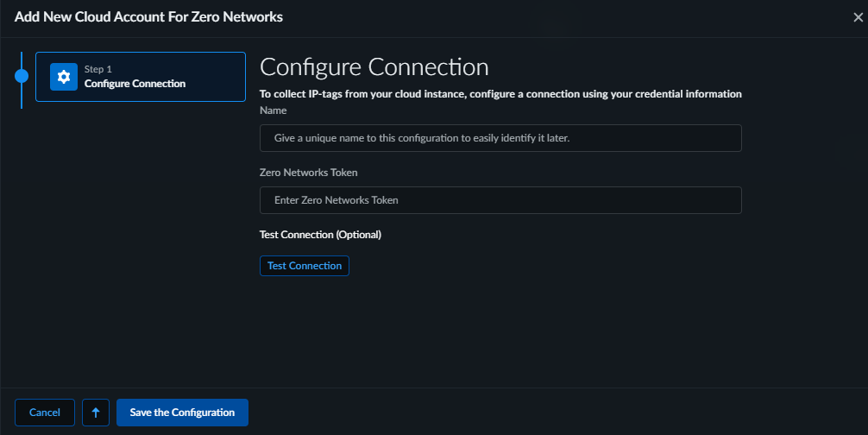
Task: Click the up arrow button beside Cancel
Action: (96, 413)
